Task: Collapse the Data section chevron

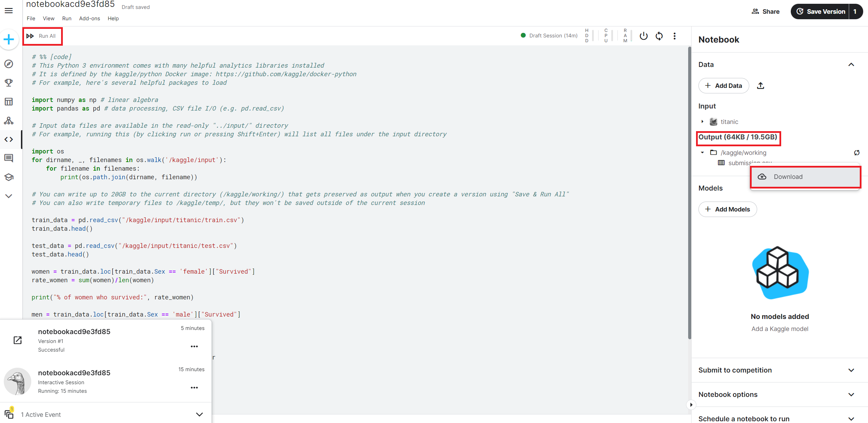Action: (851, 65)
